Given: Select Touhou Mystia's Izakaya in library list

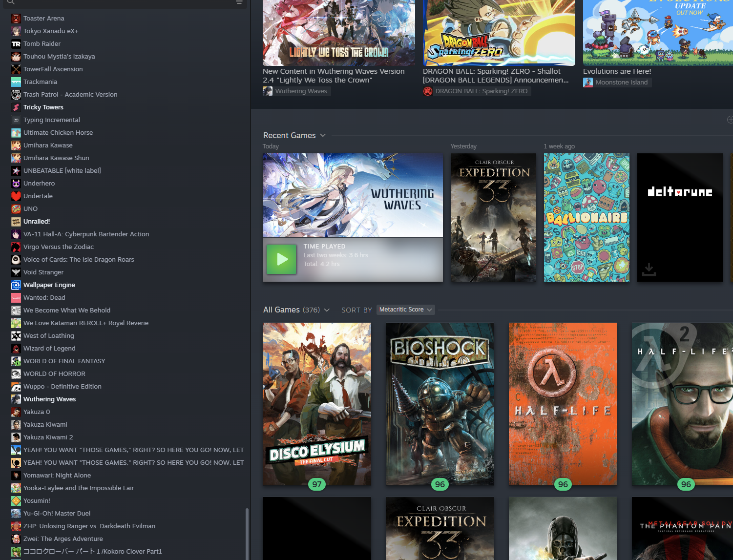Looking at the screenshot, I should click(x=59, y=57).
